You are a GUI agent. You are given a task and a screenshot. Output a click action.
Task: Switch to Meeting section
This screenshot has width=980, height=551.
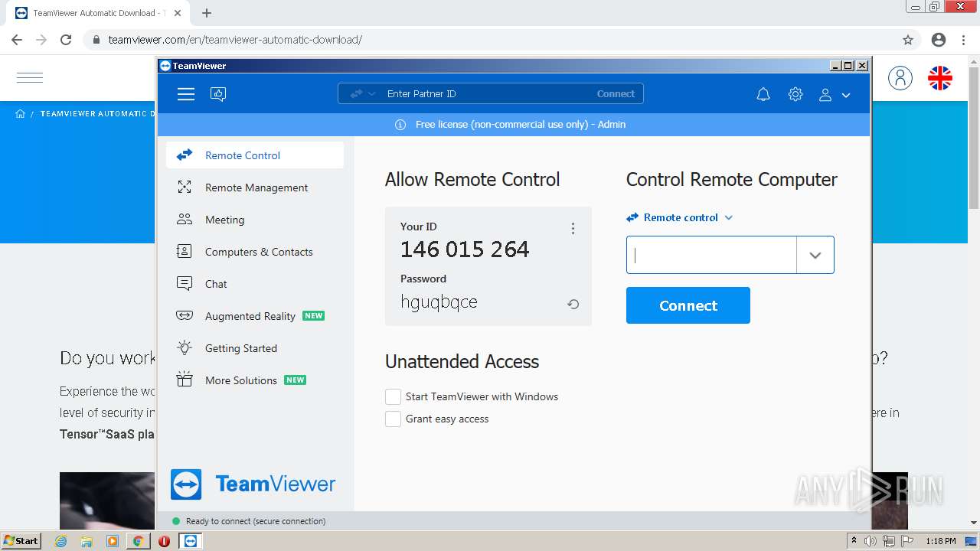[x=255, y=220]
